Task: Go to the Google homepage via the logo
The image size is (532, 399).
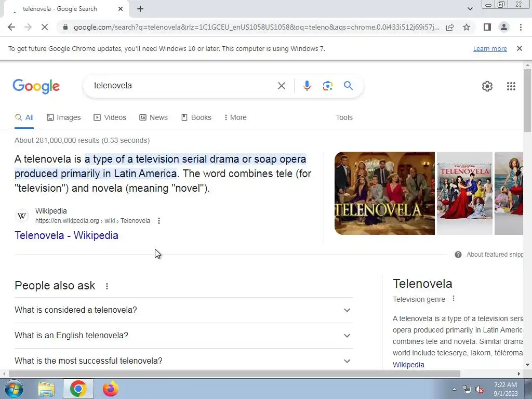Action: (x=36, y=86)
